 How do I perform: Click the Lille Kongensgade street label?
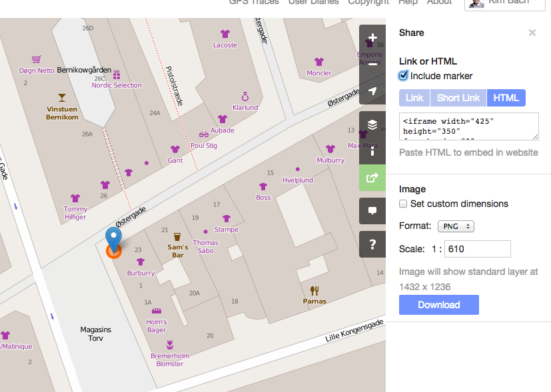point(354,331)
